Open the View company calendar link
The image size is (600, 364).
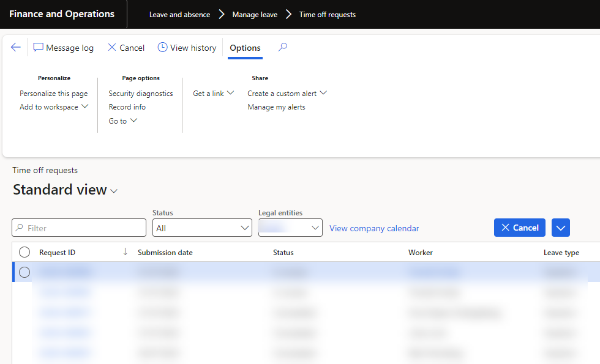click(374, 228)
